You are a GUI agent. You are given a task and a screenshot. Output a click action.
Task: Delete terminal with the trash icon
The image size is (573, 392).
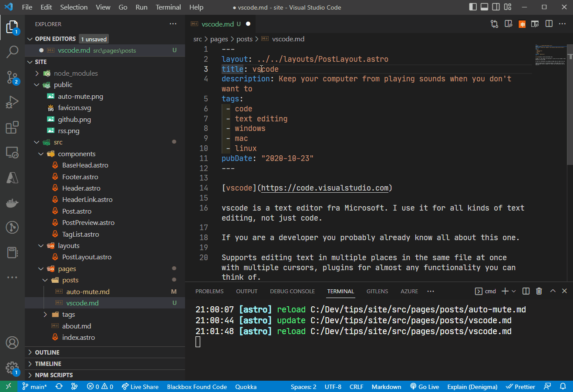coord(539,291)
